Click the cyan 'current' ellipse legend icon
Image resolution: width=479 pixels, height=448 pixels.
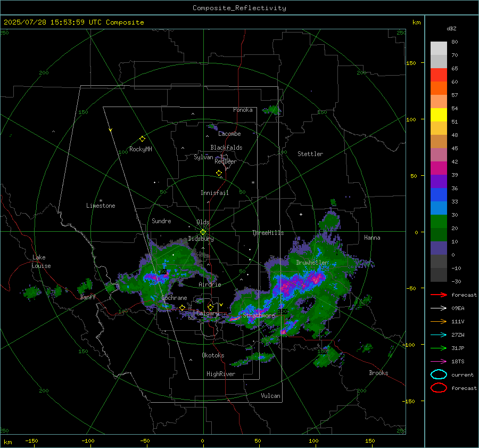tap(439, 374)
